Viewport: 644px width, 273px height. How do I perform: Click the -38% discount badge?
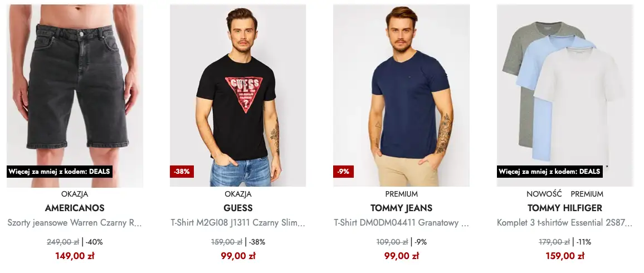[x=182, y=172]
